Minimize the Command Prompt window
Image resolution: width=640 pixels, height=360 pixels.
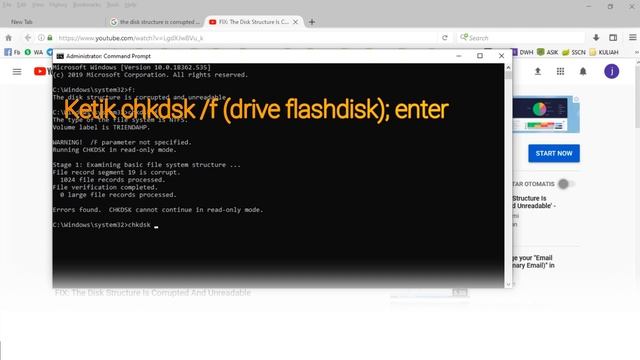[459, 56]
